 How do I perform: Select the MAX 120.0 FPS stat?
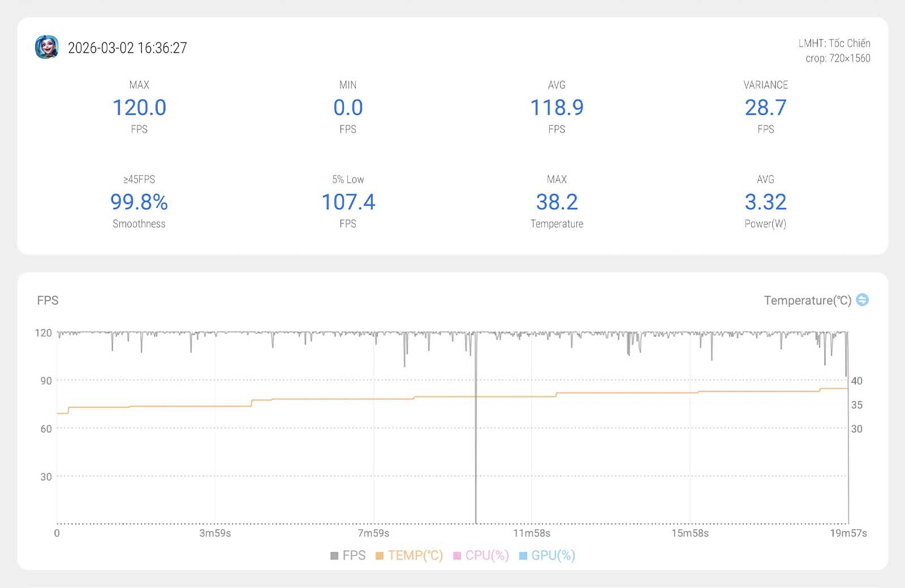coord(139,107)
